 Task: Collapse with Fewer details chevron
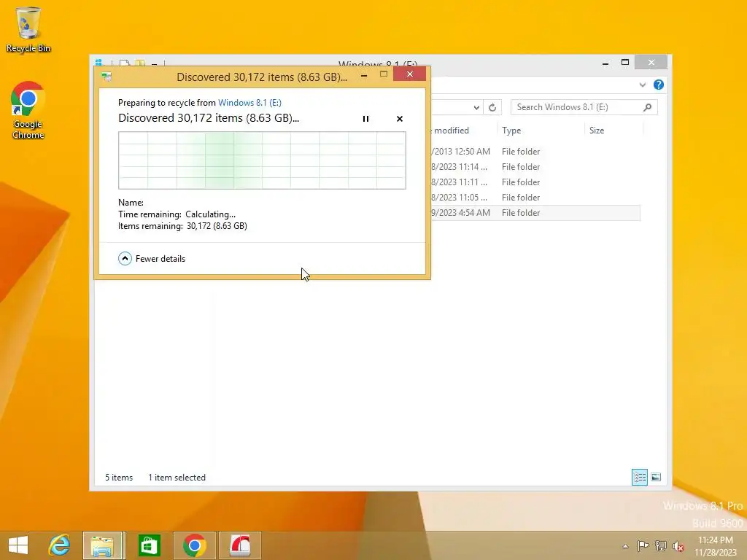tap(125, 259)
